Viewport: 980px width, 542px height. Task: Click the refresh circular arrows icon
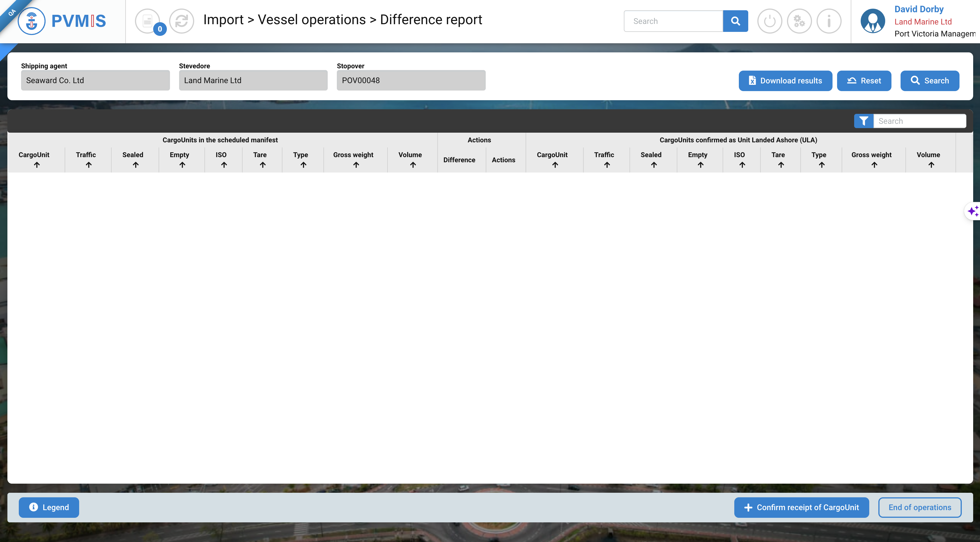pos(181,21)
